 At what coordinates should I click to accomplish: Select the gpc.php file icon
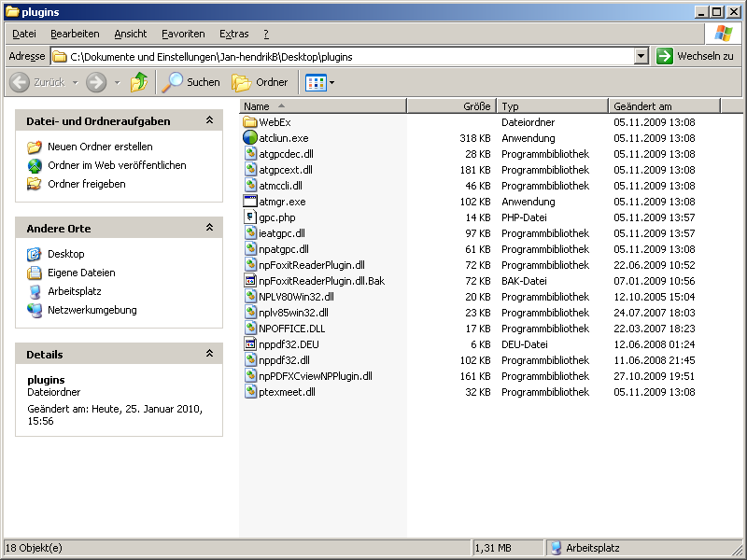pos(250,217)
